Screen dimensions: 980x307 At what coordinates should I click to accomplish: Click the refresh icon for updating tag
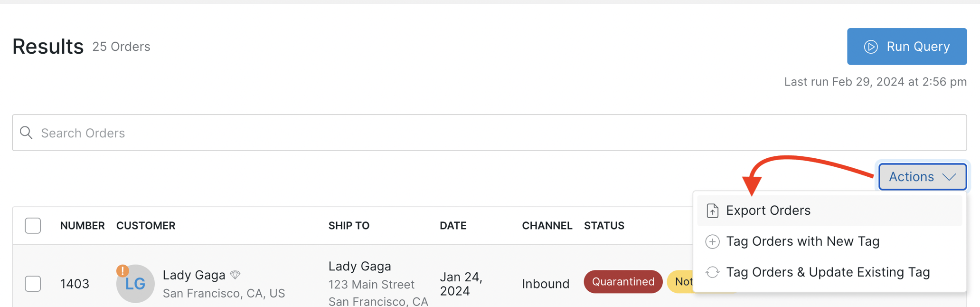(x=712, y=272)
